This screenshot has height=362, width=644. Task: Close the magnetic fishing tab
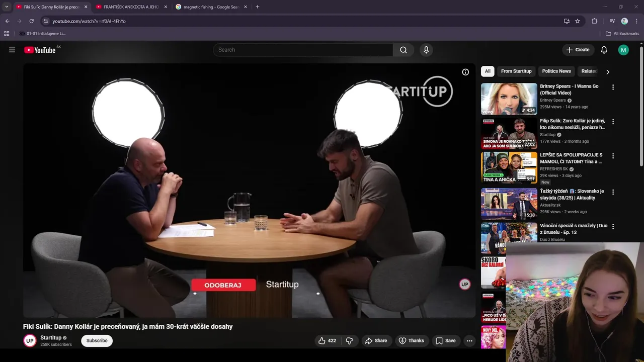click(246, 7)
